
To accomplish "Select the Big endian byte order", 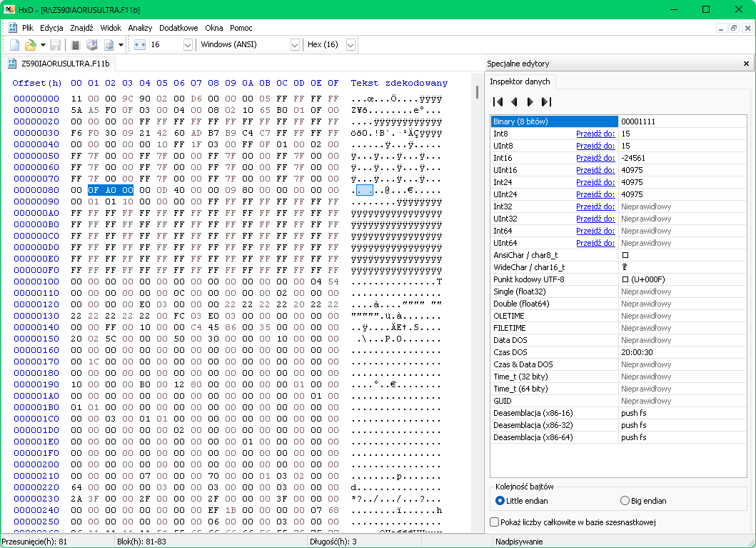I will pyautogui.click(x=625, y=501).
